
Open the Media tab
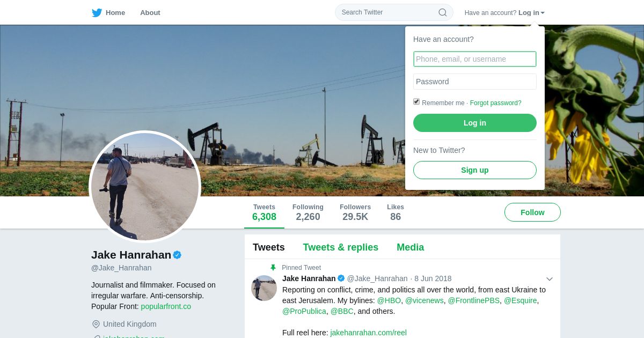(410, 247)
